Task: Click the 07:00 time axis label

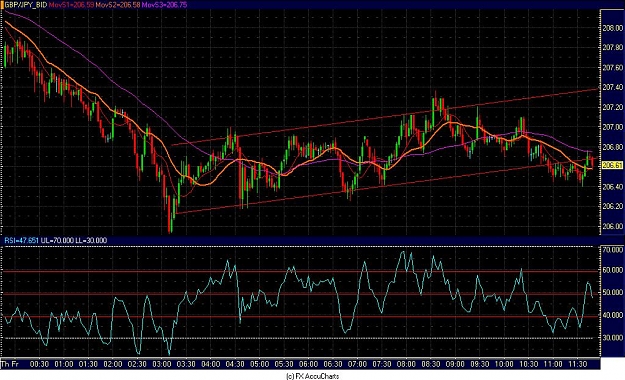Action: point(357,364)
